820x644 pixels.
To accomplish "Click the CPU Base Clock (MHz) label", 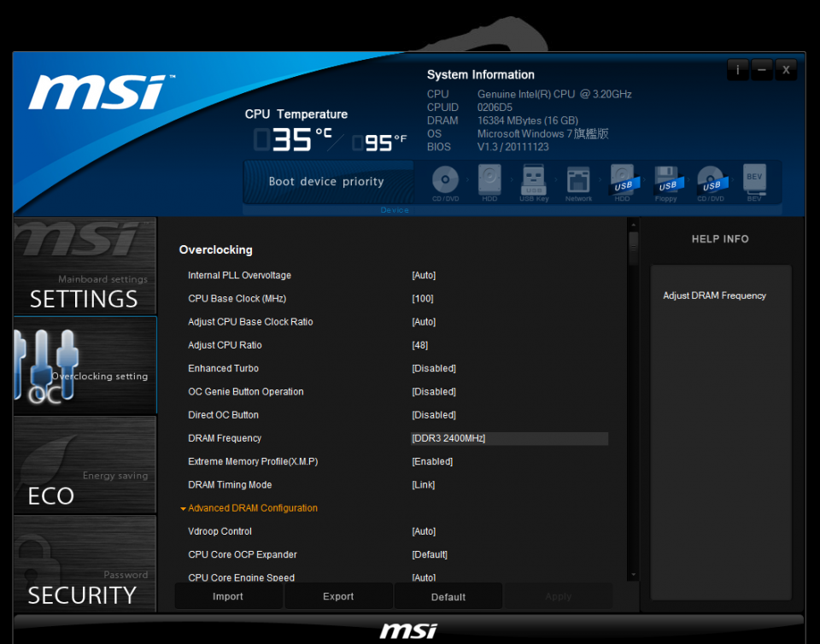I will 237,298.
